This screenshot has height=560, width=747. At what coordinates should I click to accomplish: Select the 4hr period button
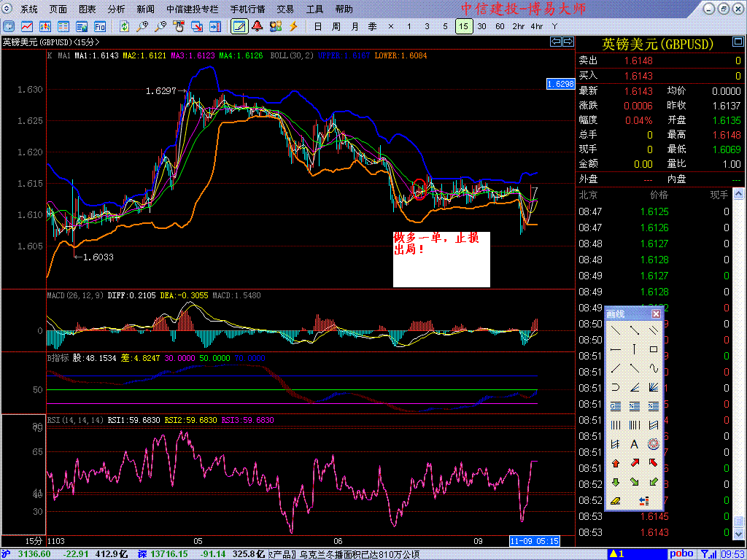click(536, 26)
